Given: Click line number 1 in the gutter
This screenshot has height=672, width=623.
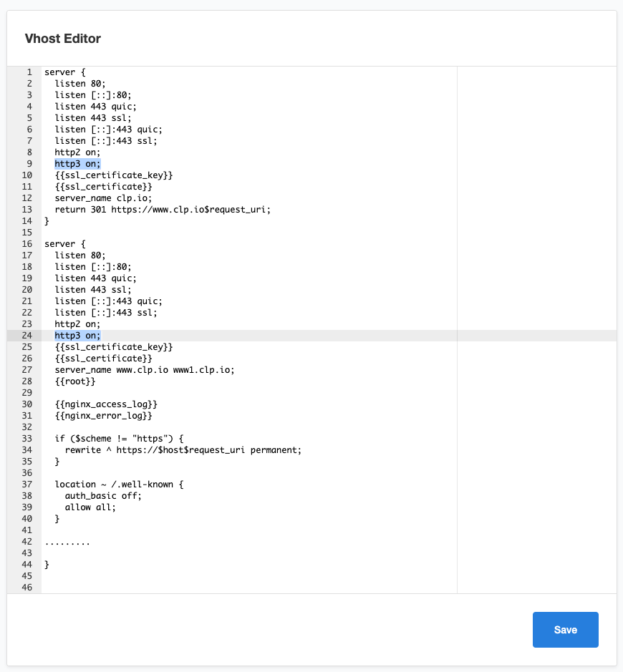Looking at the screenshot, I should 29,72.
